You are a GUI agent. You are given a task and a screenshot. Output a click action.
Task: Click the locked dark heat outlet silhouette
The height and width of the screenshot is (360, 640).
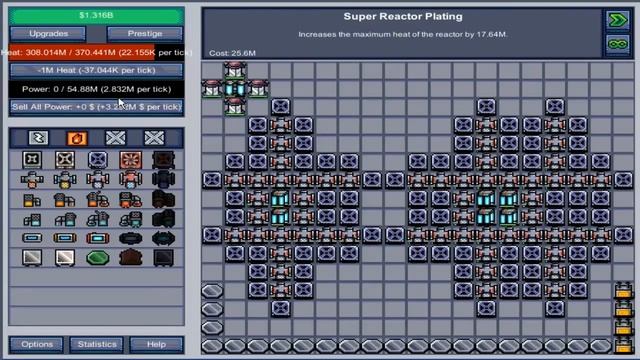163,219
